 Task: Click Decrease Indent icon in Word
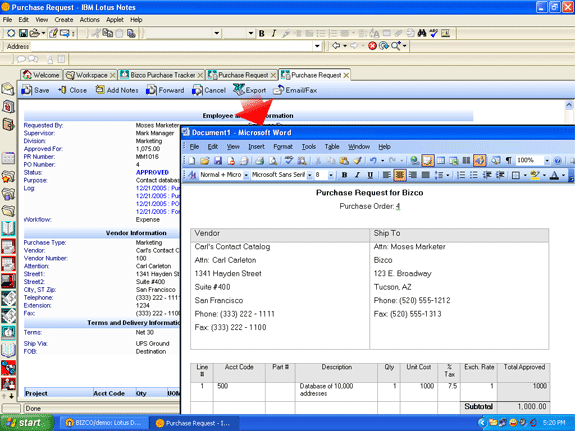(487, 175)
